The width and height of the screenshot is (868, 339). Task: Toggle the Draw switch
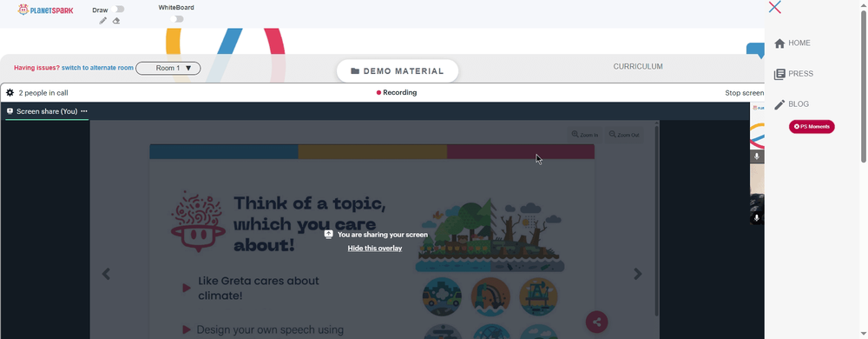pos(117,9)
